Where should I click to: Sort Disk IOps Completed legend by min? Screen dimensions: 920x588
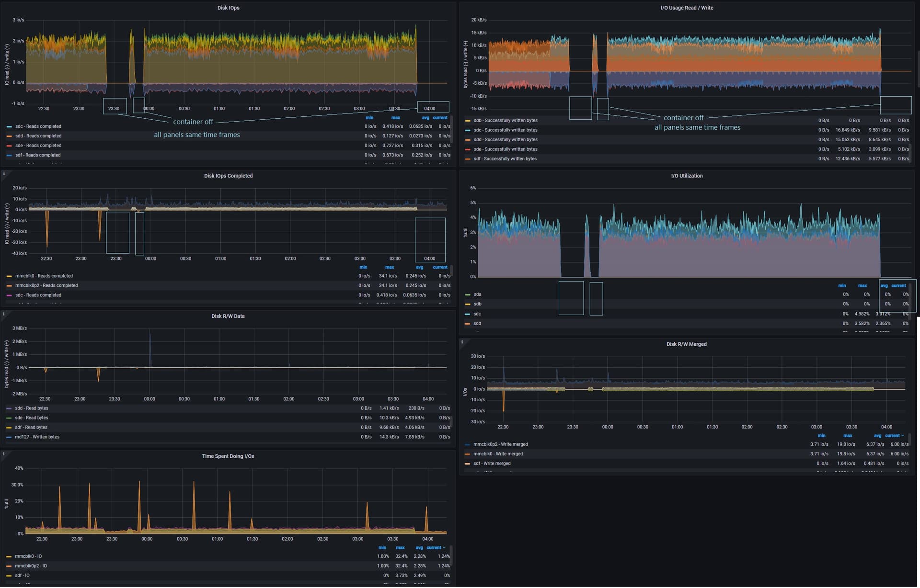(363, 267)
